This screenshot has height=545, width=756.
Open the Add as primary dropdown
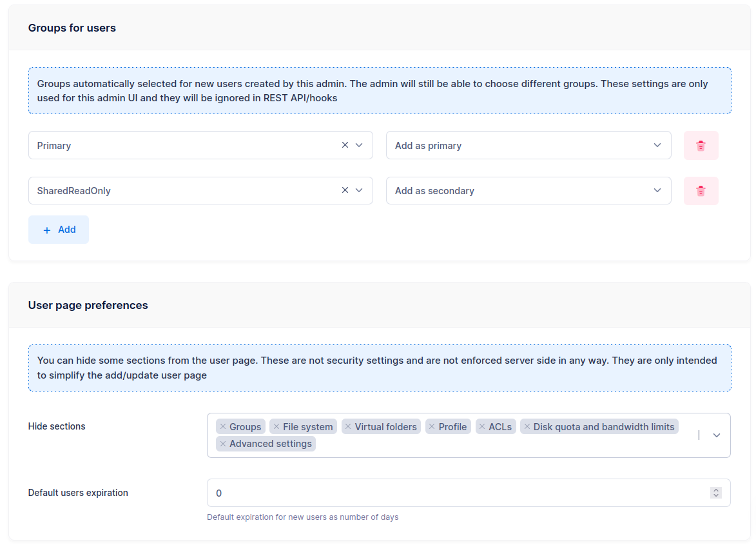(x=657, y=145)
